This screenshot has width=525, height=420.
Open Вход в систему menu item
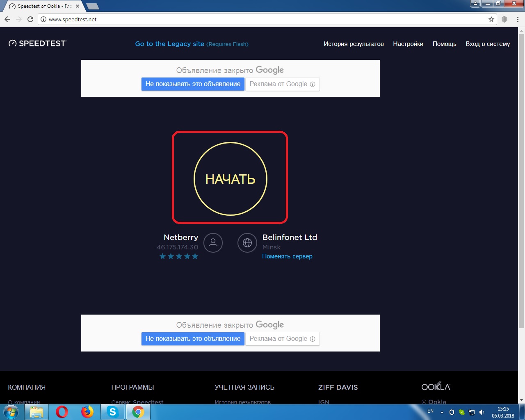(x=488, y=44)
